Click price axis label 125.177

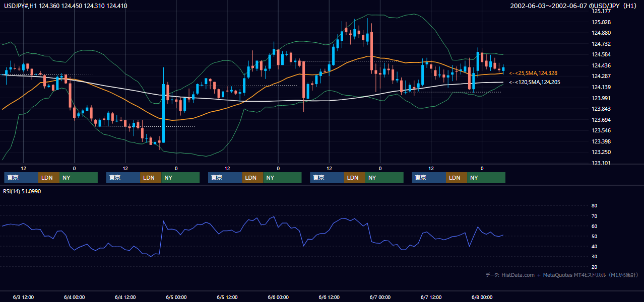pos(601,11)
